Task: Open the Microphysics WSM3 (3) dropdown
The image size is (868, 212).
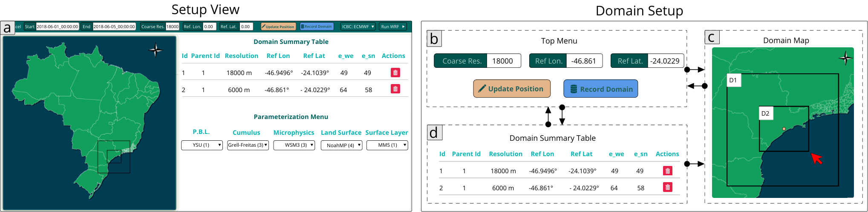Action: [x=294, y=145]
